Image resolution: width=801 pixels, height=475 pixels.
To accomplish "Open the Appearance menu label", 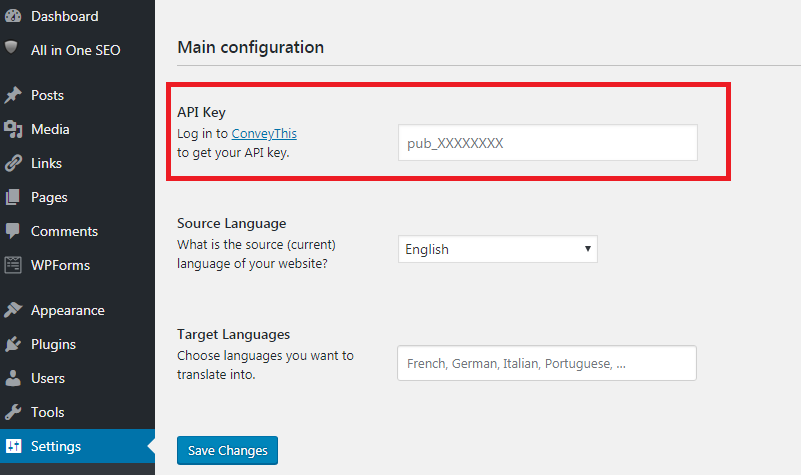I will (x=67, y=311).
